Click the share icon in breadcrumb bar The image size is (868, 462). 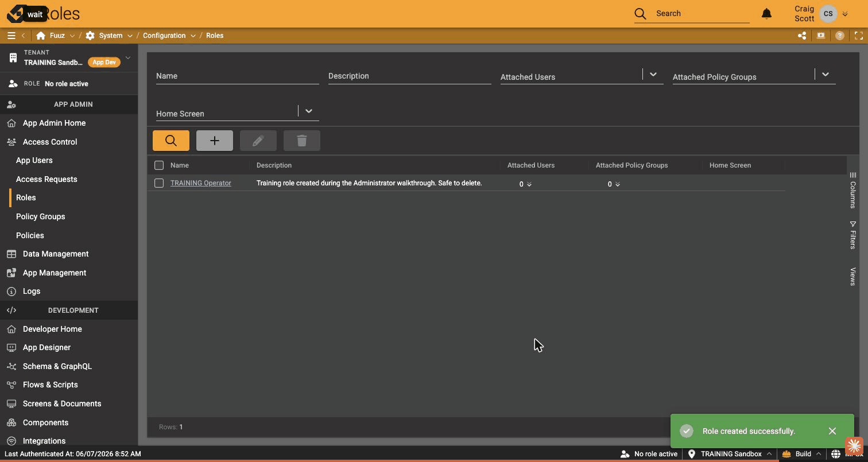[802, 36]
